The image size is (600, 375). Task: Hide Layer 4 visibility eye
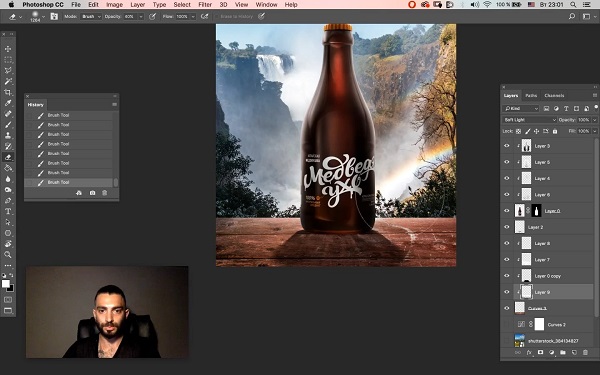click(x=507, y=178)
